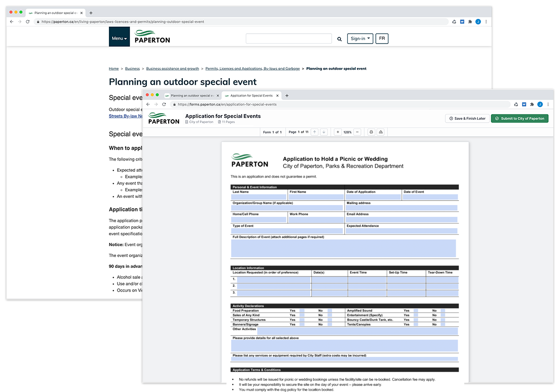Select the search magnifier icon on Paperton homepage
The width and height of the screenshot is (560, 392).
pyautogui.click(x=339, y=39)
